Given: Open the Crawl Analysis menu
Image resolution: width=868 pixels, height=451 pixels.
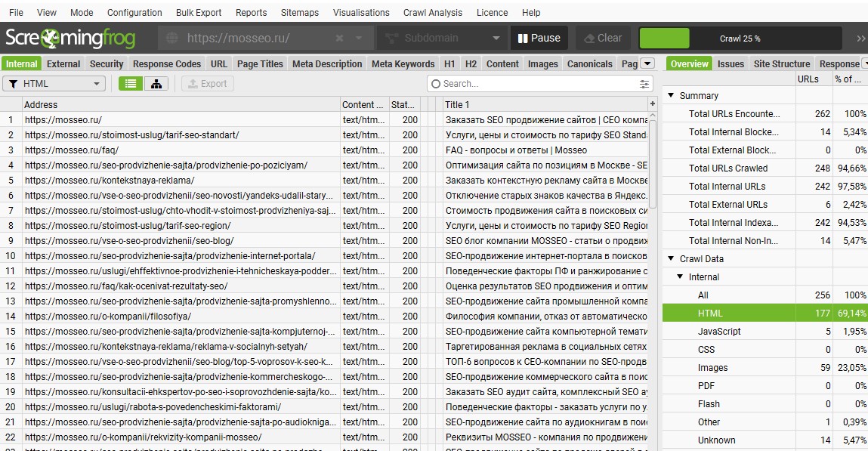Looking at the screenshot, I should [432, 12].
